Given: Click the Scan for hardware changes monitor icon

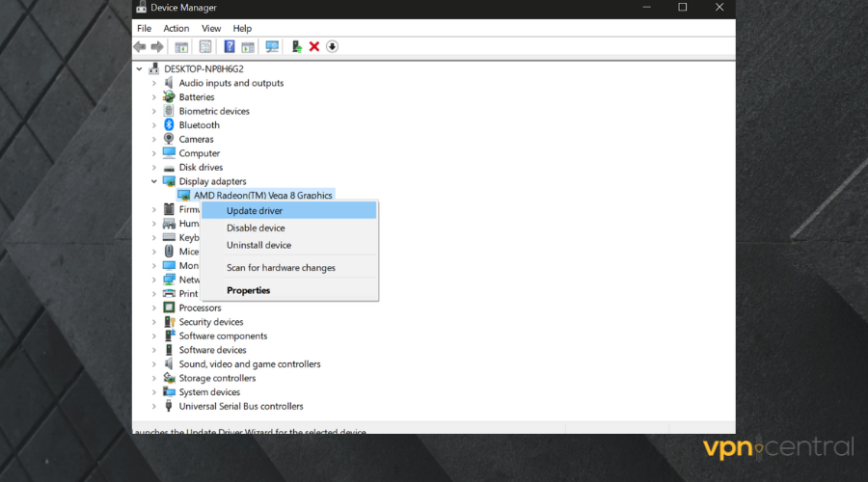Looking at the screenshot, I should [272, 46].
